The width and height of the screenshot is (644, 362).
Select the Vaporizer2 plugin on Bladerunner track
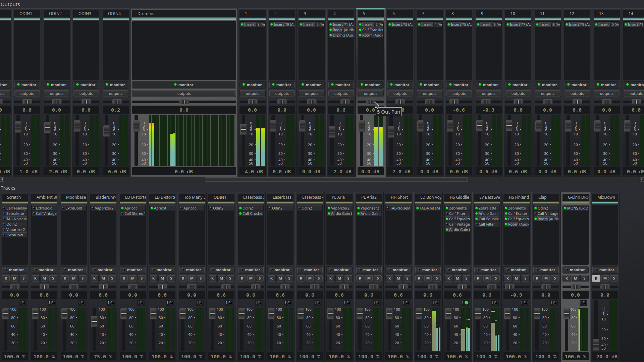click(x=103, y=208)
